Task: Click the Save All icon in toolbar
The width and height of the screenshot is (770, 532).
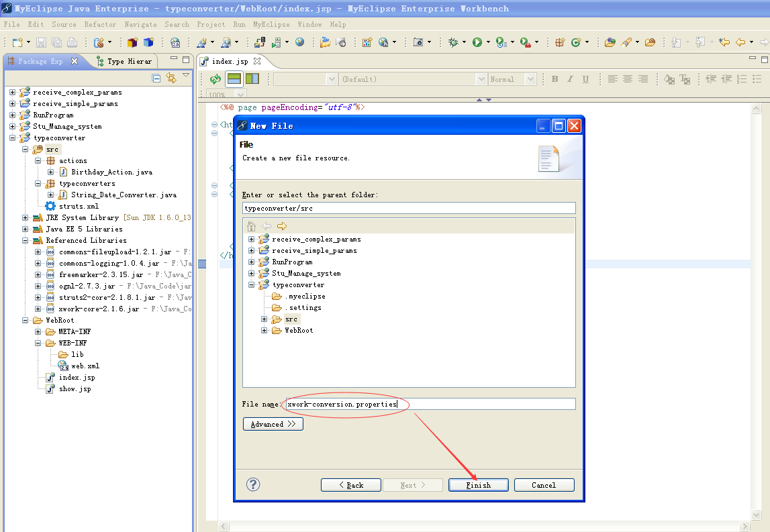Action: pos(56,43)
